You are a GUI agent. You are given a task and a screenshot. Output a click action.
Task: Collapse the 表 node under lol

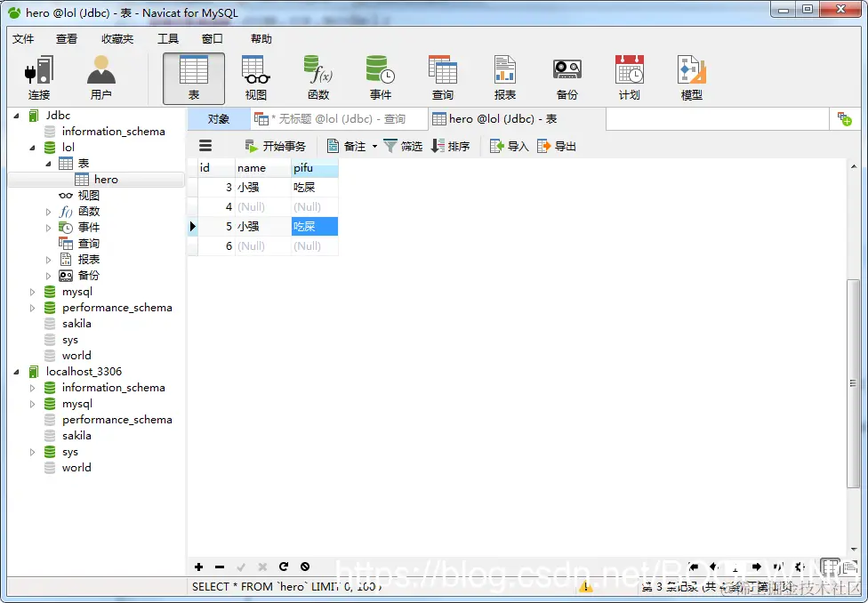[48, 164]
